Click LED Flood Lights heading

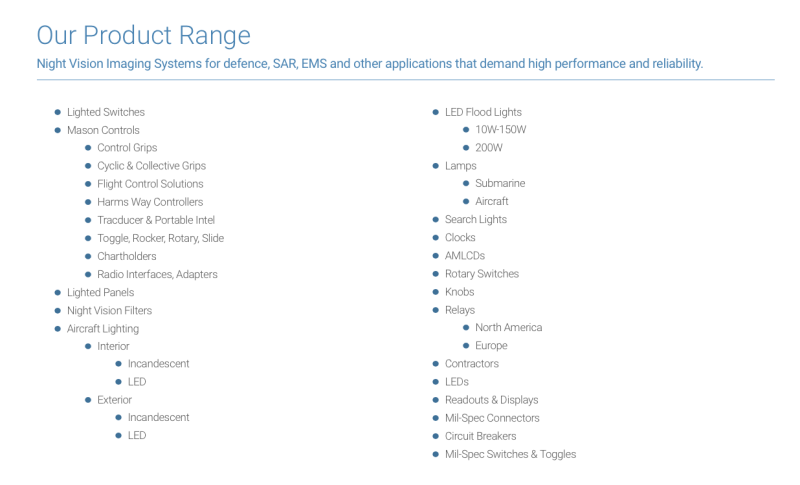[483, 112]
